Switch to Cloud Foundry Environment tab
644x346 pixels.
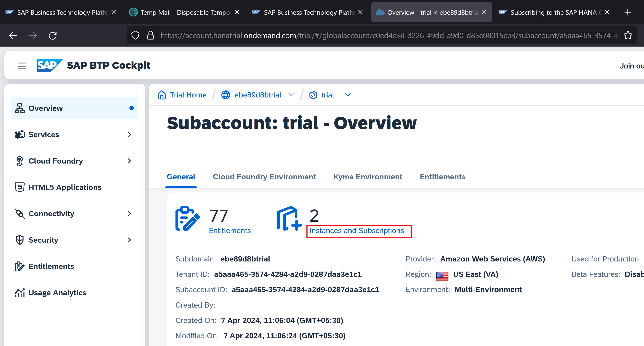[264, 177]
